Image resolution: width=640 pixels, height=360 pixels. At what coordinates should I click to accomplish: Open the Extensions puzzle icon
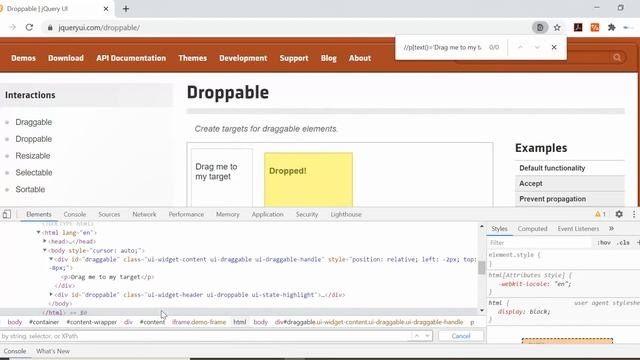(x=611, y=27)
